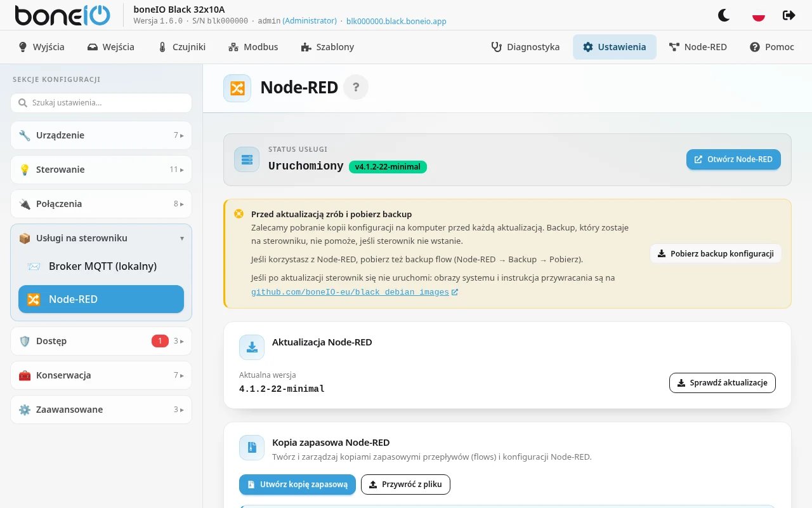Select the Ustawienia tab
The image size is (812, 508).
[615, 47]
